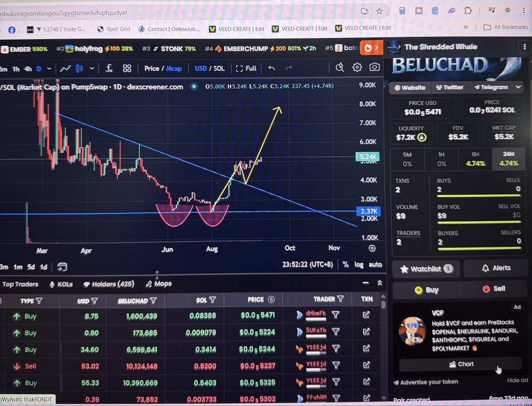Switch chart denomination to USD
The image size is (532, 406).
click(201, 68)
